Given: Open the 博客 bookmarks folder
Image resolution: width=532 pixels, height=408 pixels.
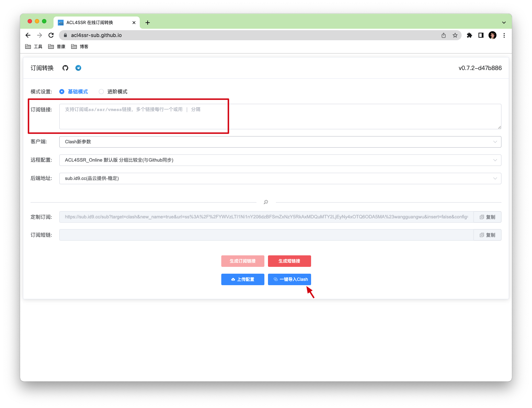Looking at the screenshot, I should tap(80, 47).
